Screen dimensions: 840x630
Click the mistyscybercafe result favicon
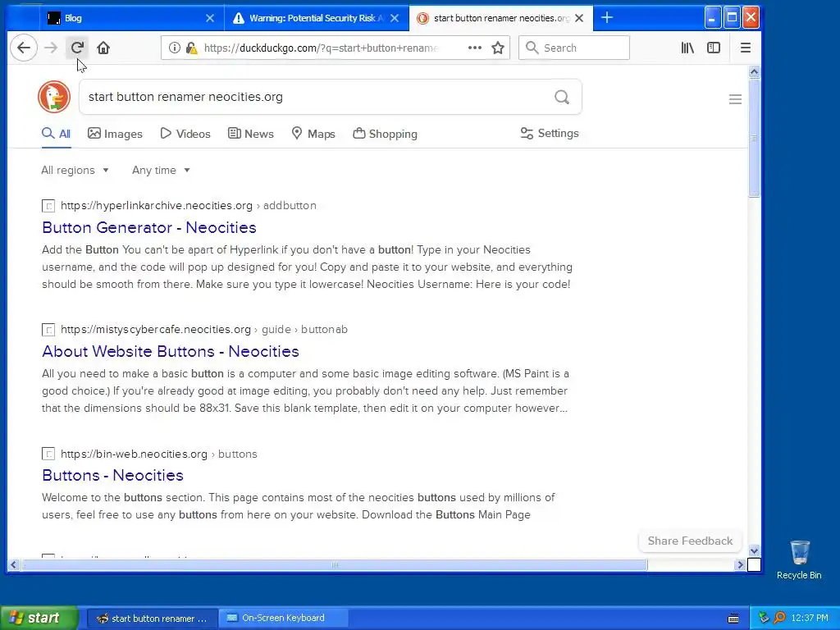click(x=48, y=330)
